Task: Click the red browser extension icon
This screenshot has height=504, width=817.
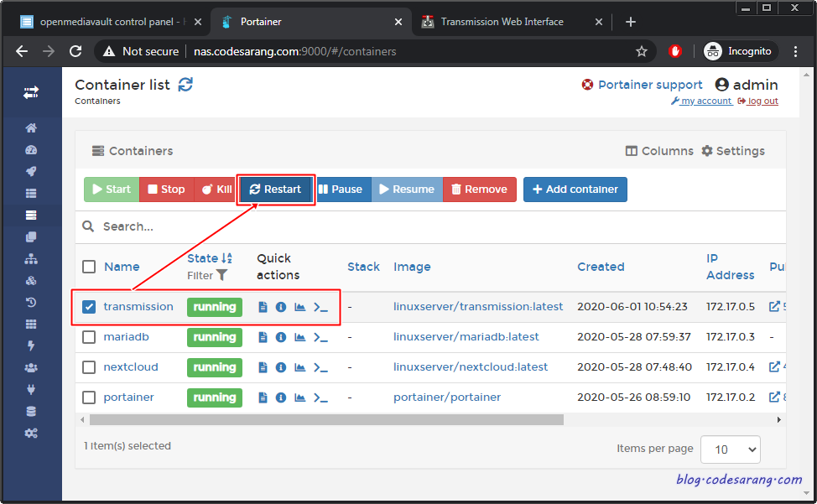Action: pyautogui.click(x=675, y=51)
